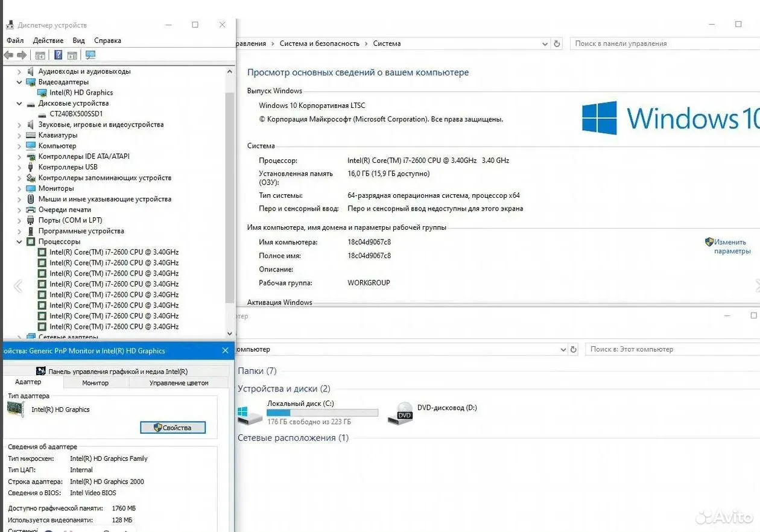The height and width of the screenshot is (532, 760).
Task: Click the DVD-дисковод (D:) drive icon
Action: (x=401, y=413)
